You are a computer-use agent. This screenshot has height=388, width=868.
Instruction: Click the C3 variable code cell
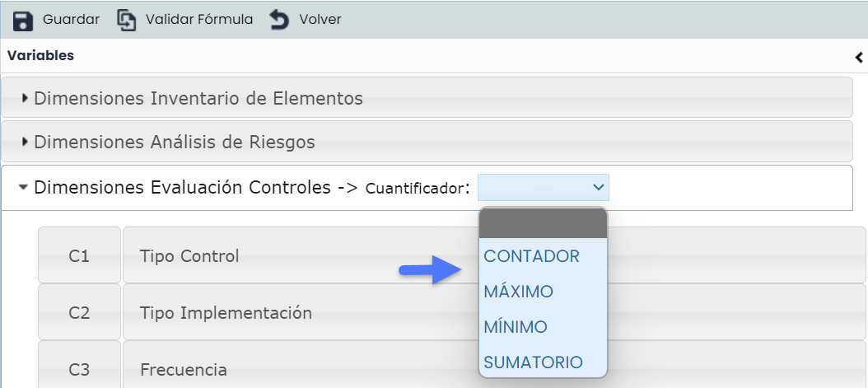click(79, 369)
